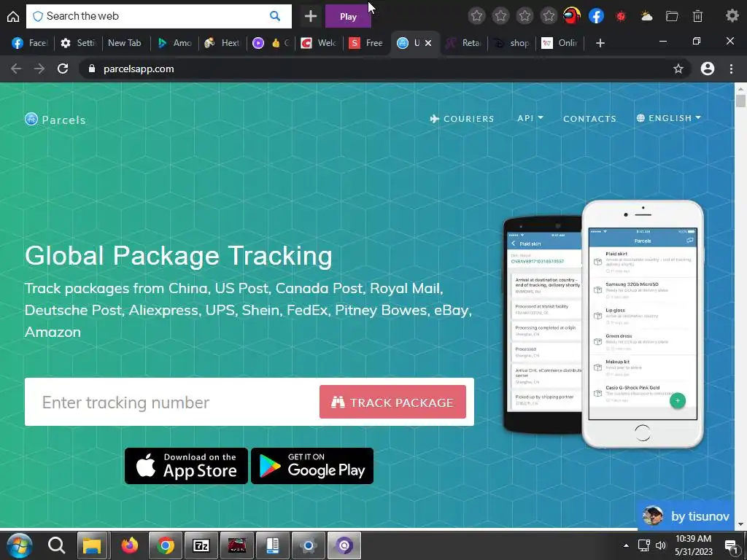Open the taskbar search magnifier
Viewport: 747px width, 560px height.
click(x=56, y=545)
